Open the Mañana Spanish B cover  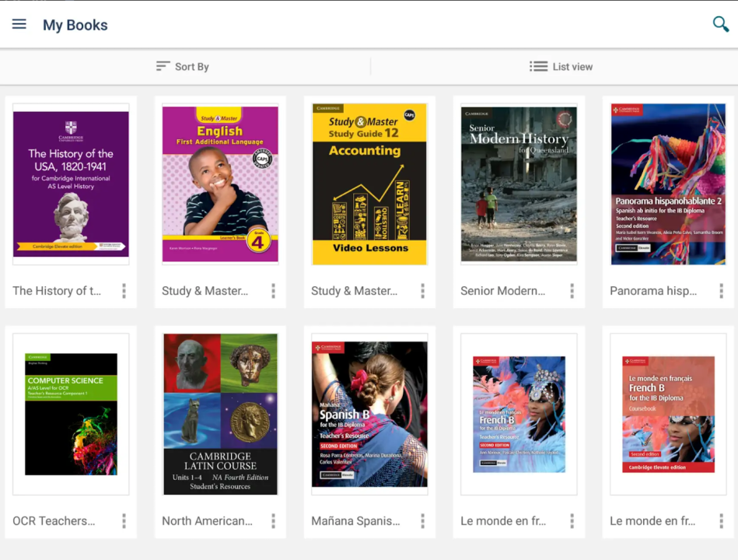tap(369, 414)
